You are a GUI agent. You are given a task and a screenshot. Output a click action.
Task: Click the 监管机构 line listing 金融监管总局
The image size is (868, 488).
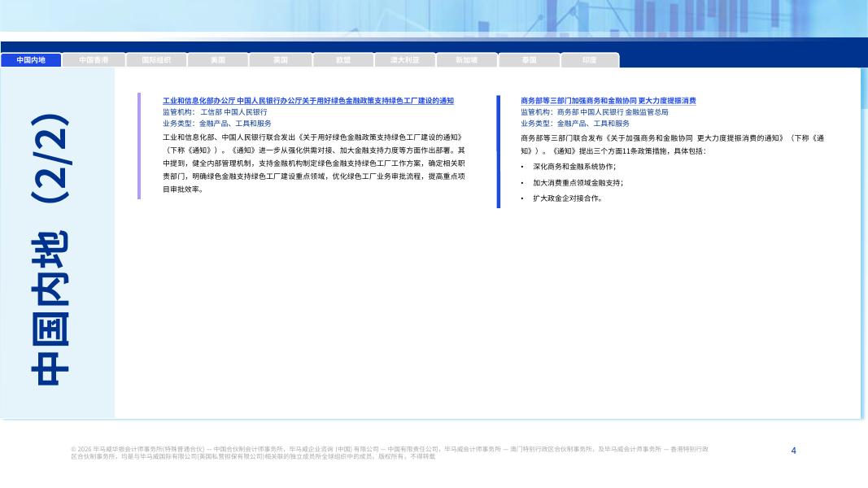tap(594, 111)
